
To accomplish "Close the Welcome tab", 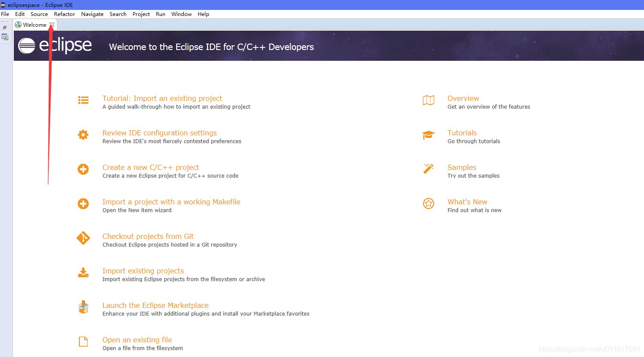I will (x=52, y=25).
